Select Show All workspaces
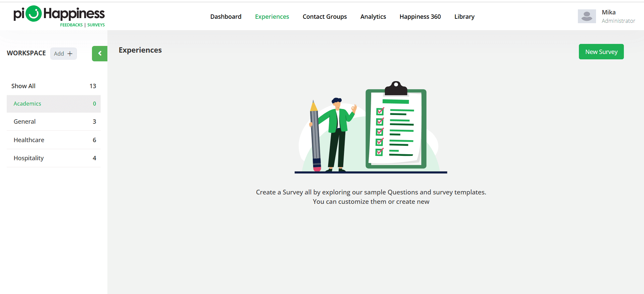The width and height of the screenshot is (644, 294). (x=54, y=86)
